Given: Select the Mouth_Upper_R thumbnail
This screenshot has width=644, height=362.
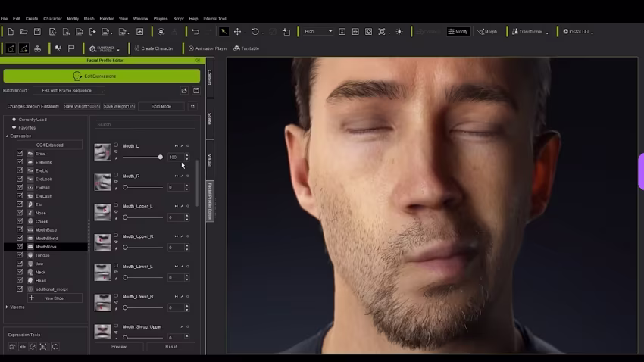Looking at the screenshot, I should (x=103, y=242).
